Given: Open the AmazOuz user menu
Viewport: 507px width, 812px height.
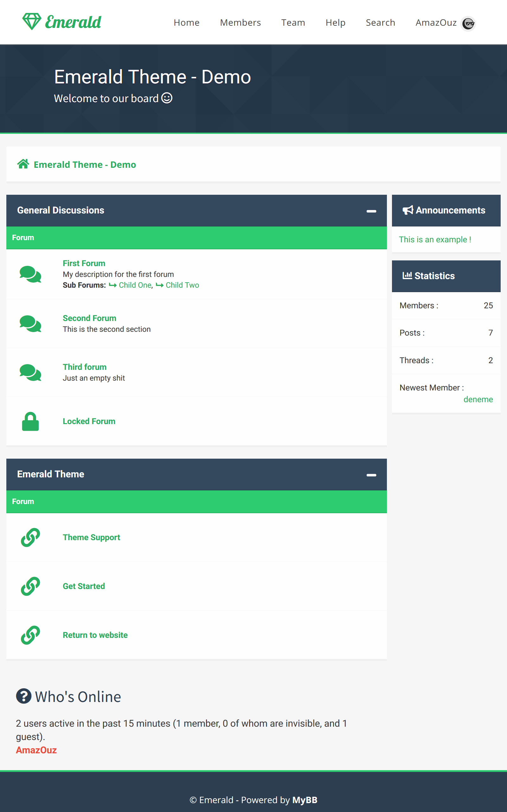Looking at the screenshot, I should click(436, 23).
